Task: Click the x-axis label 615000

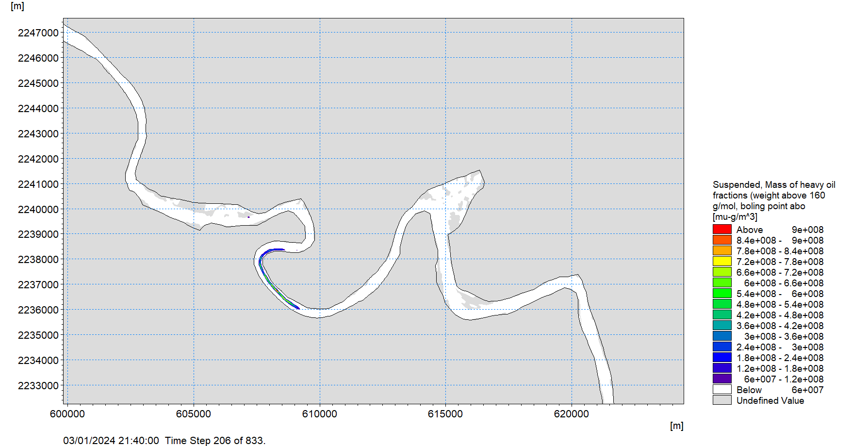Action: (x=445, y=414)
